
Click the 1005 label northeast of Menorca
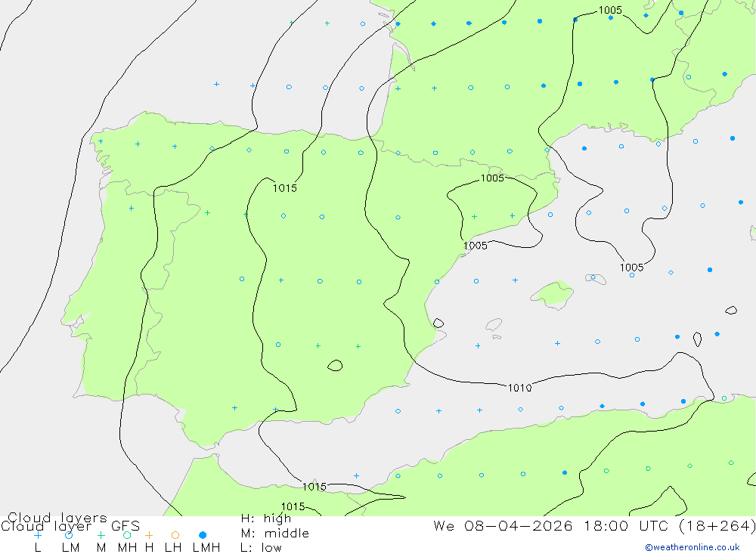[631, 267]
